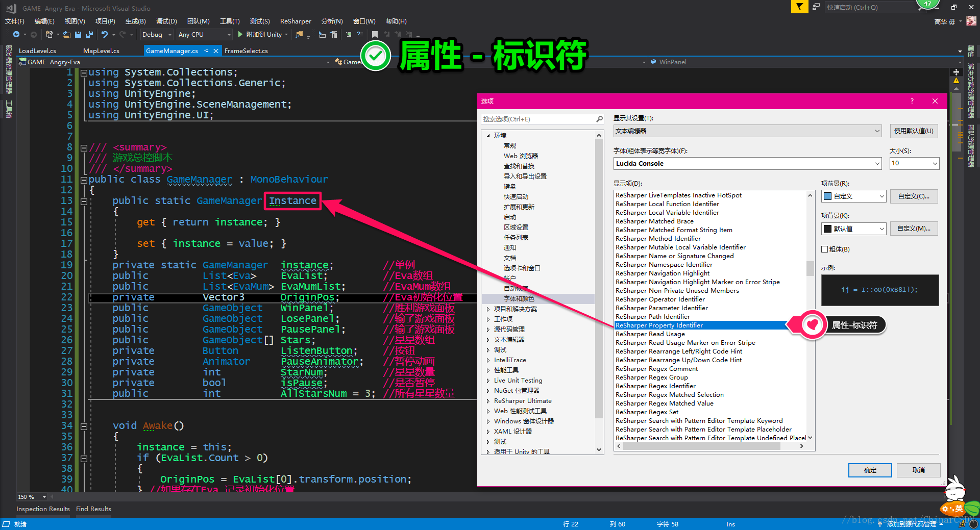Click the Toggle Bookmark toolbar icon

point(375,34)
